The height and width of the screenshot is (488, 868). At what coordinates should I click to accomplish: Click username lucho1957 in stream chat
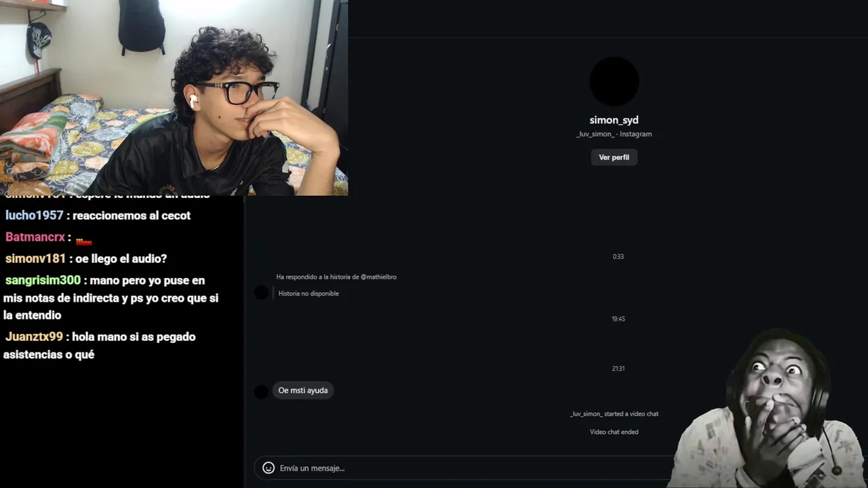pos(34,216)
